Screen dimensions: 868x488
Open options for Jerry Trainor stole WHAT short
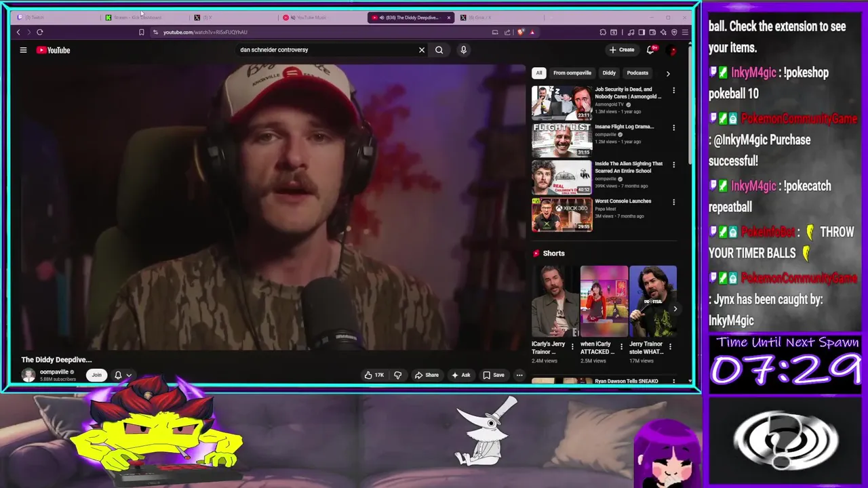tap(670, 346)
